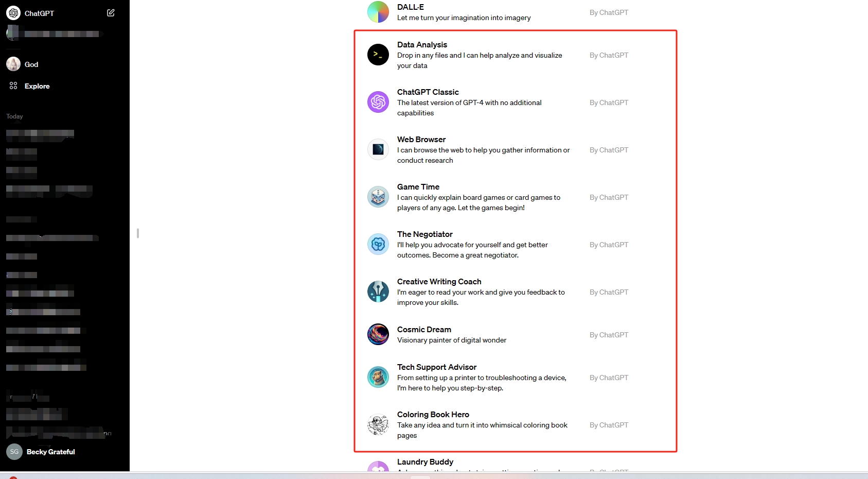Open the Explore menu item
868x479 pixels.
pyautogui.click(x=37, y=86)
